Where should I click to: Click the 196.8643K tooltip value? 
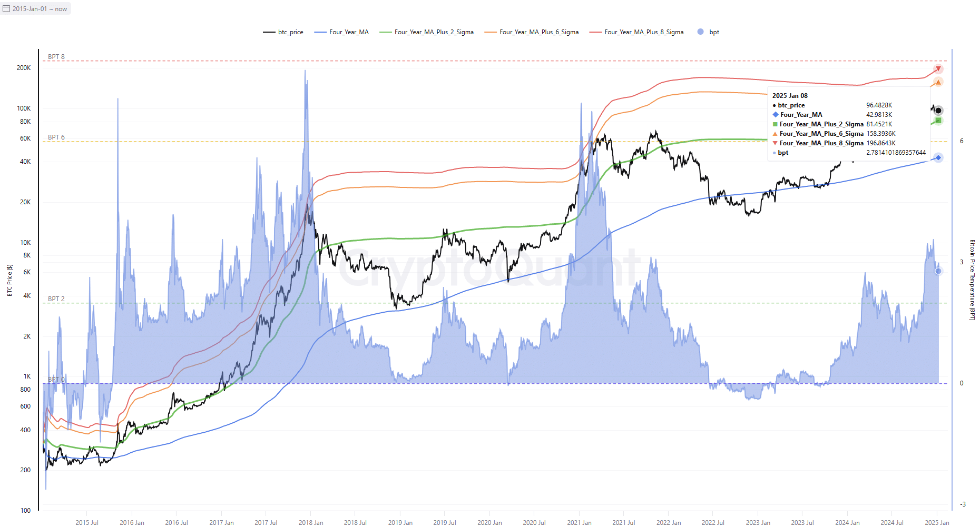[x=881, y=143]
